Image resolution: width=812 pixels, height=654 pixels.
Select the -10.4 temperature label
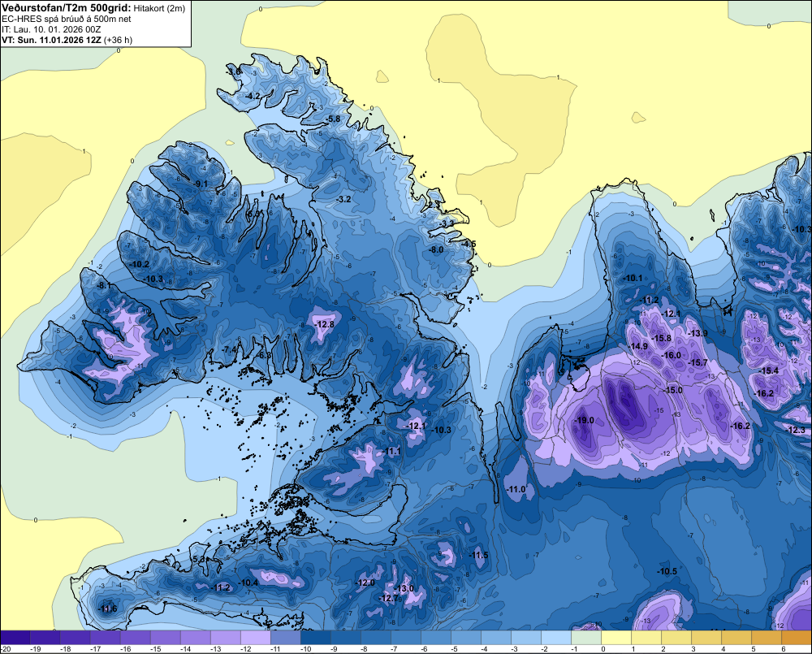[x=248, y=583]
